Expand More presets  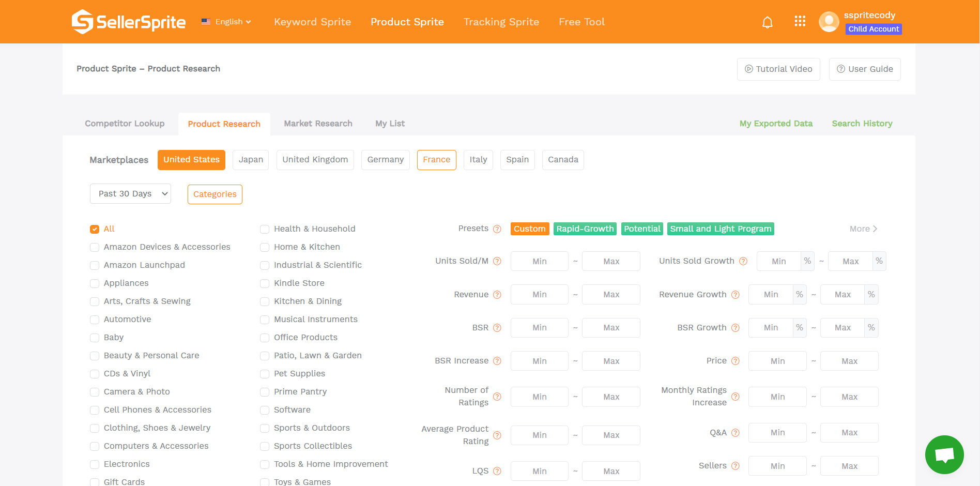863,229
